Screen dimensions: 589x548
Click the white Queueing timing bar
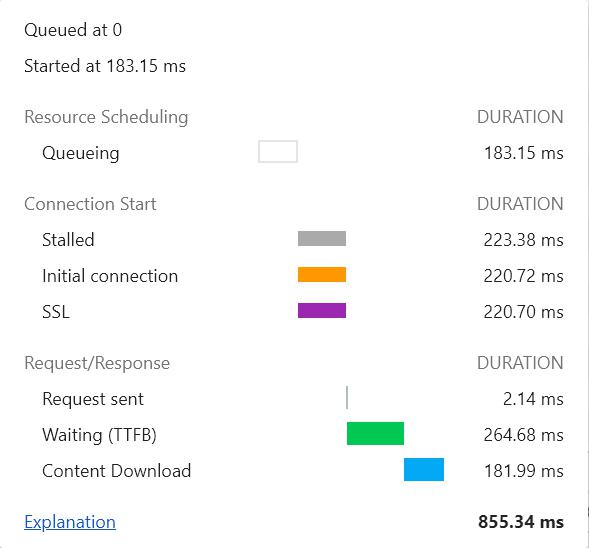[x=278, y=152]
